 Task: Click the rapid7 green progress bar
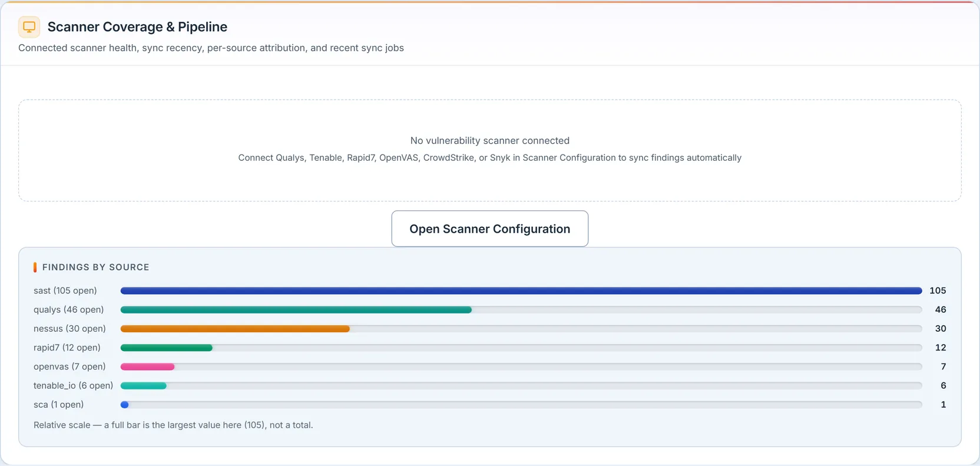167,348
